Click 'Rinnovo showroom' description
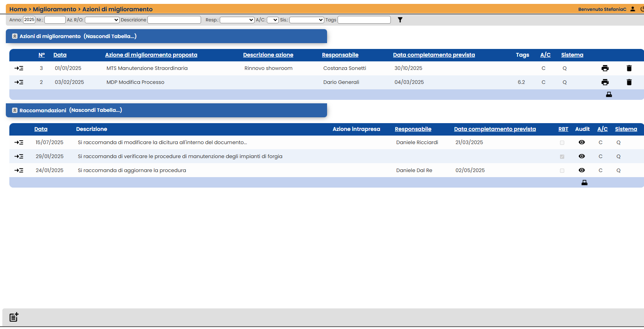Screen dimensions: 644x329 [x=268, y=68]
